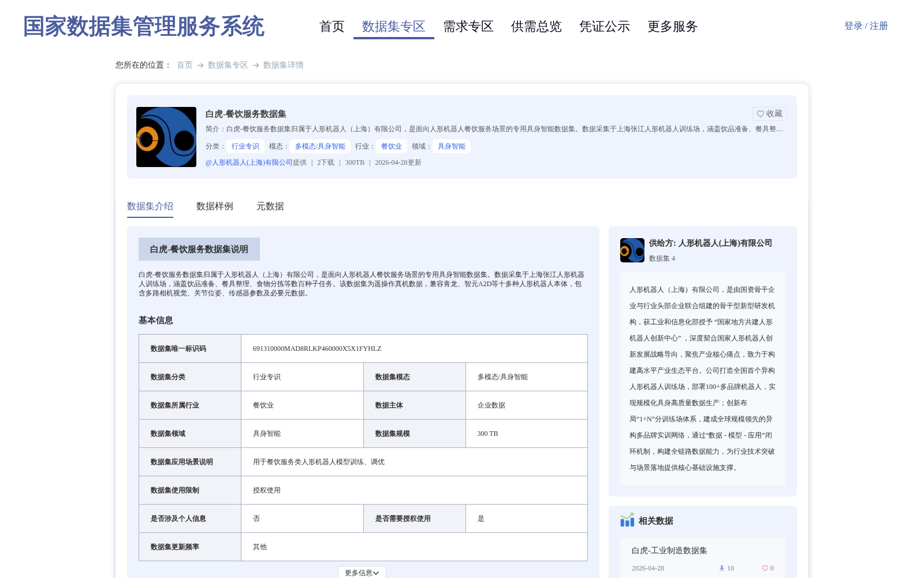924x578 pixels.
Task: Go to the 首页 navigation item
Action: pos(332,27)
